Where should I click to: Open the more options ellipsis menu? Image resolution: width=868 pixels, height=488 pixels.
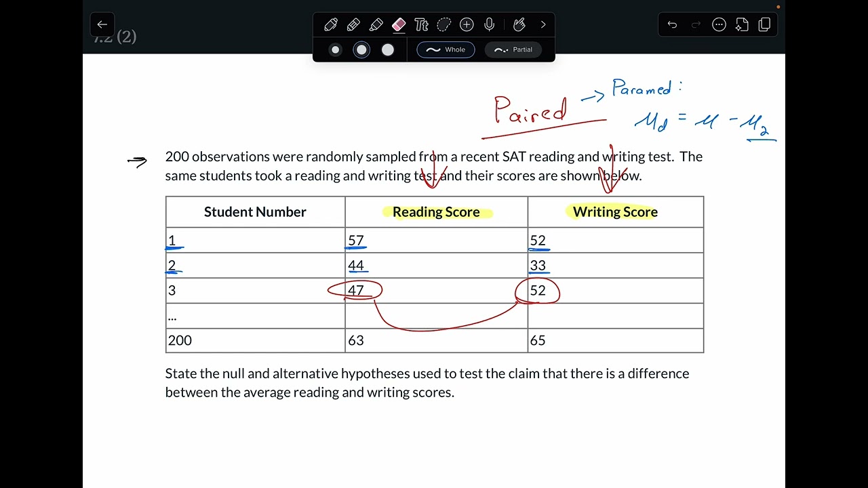(x=719, y=25)
